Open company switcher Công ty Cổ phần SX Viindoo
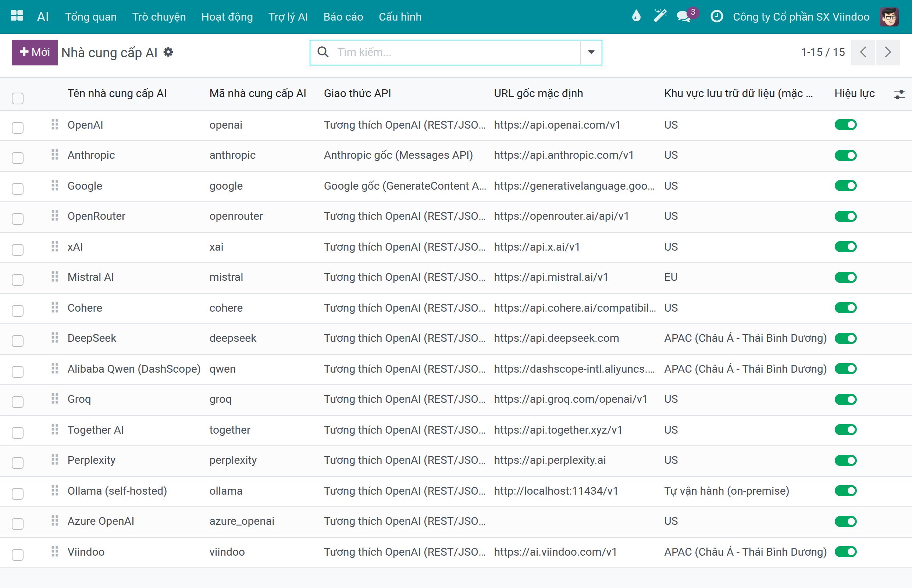This screenshot has width=912, height=588. (801, 17)
